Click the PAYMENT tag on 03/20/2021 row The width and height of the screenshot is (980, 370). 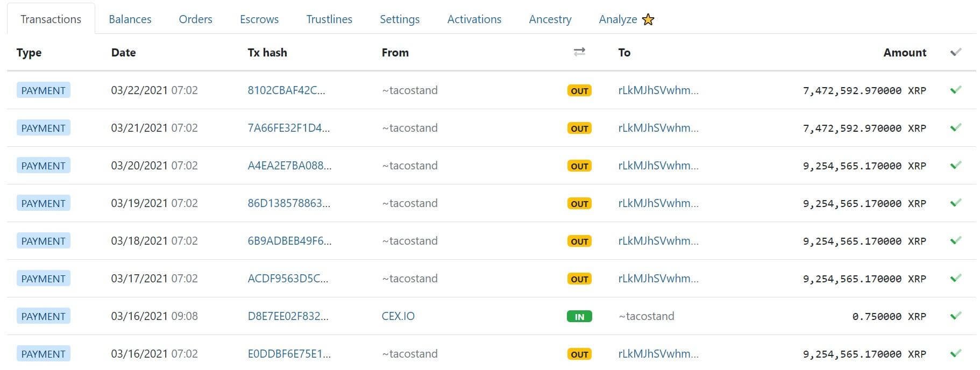(44, 166)
